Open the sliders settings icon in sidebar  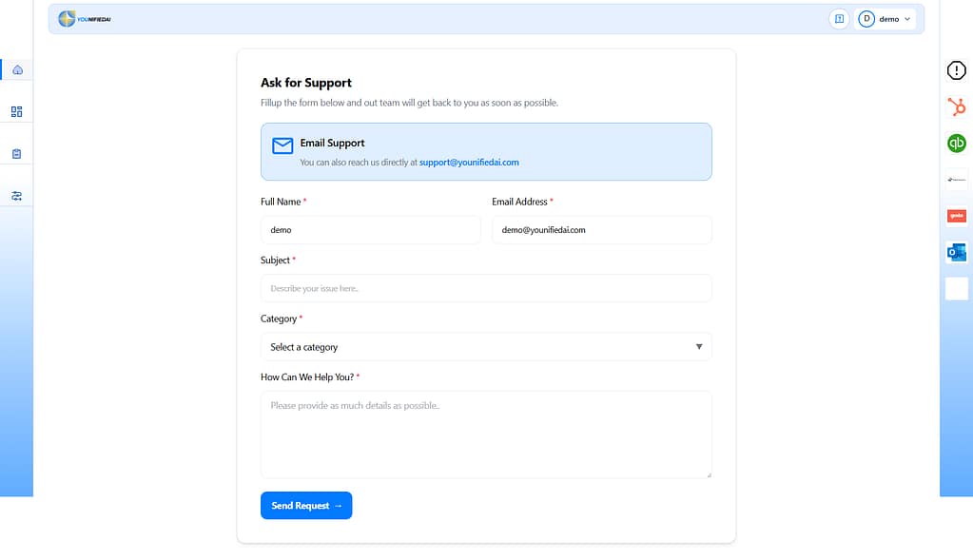click(17, 196)
